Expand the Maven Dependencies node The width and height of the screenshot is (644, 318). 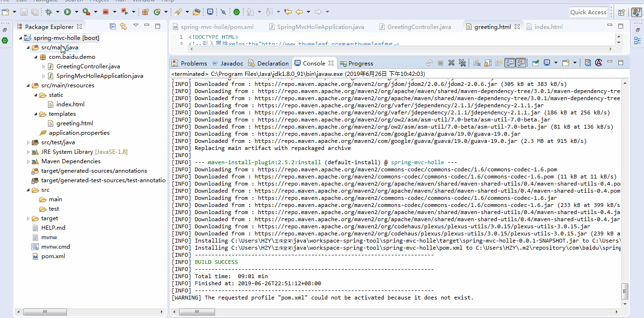pyautogui.click(x=28, y=161)
